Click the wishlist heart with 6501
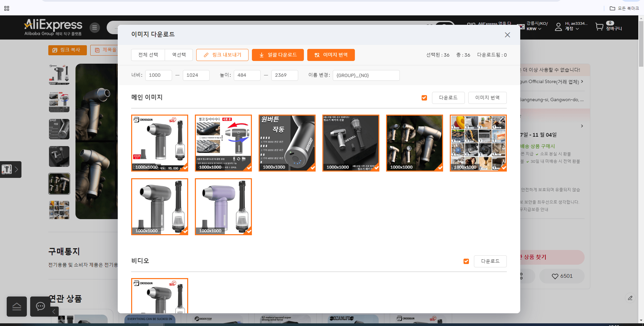The width and height of the screenshot is (644, 326). (x=562, y=276)
